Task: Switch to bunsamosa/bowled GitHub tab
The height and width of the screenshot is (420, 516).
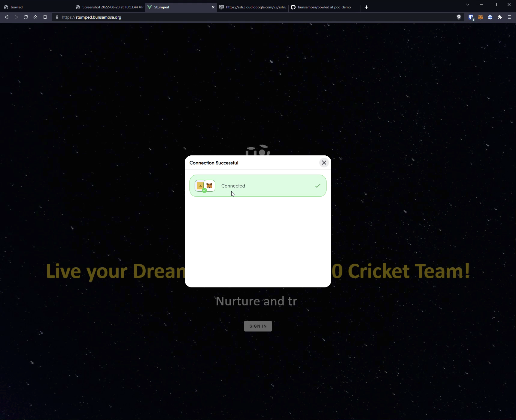Action: coord(324,7)
